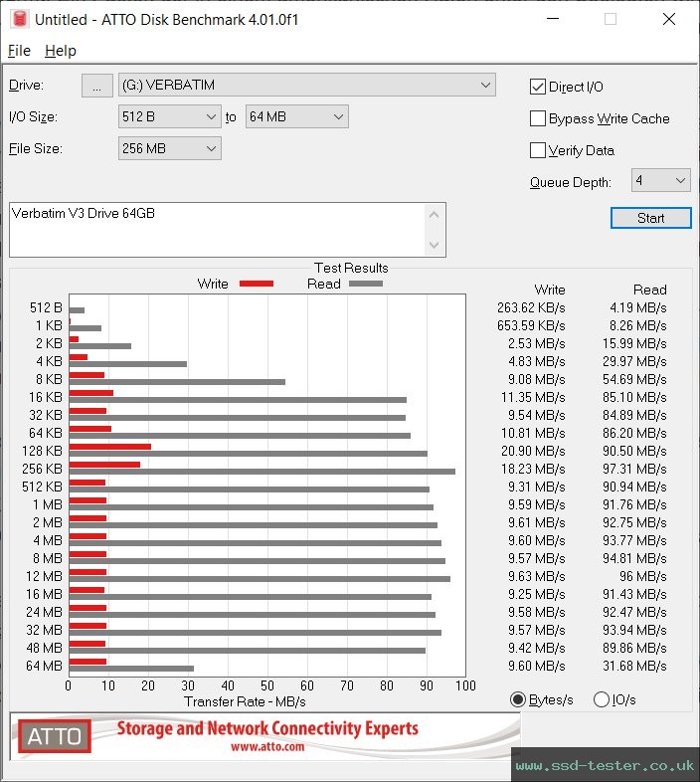The image size is (700, 782).
Task: Close the ATTO Disk Benchmark window
Action: [668, 19]
